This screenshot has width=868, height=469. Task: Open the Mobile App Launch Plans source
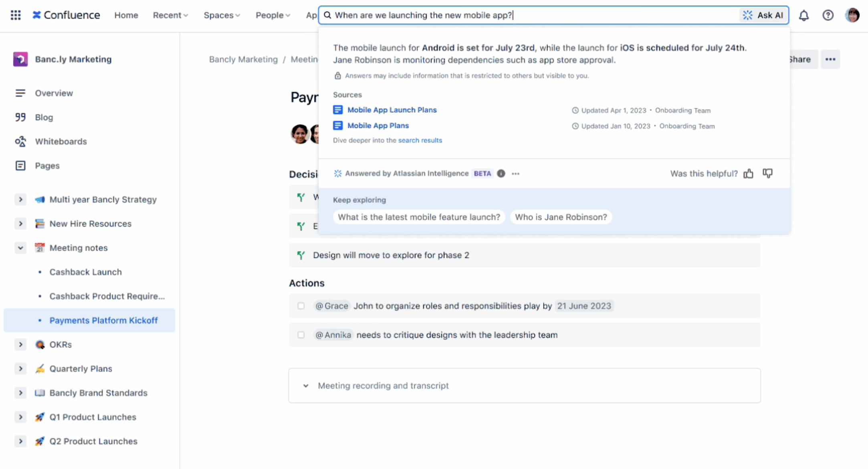pyautogui.click(x=392, y=110)
